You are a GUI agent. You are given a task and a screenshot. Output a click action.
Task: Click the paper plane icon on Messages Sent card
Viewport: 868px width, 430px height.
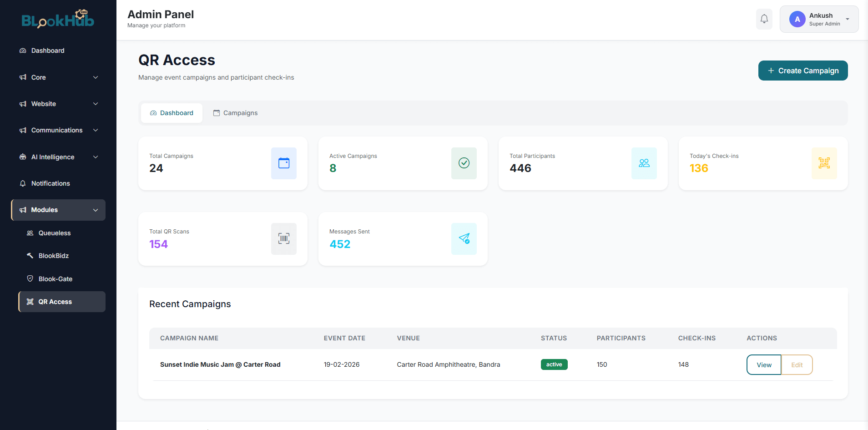click(x=464, y=239)
